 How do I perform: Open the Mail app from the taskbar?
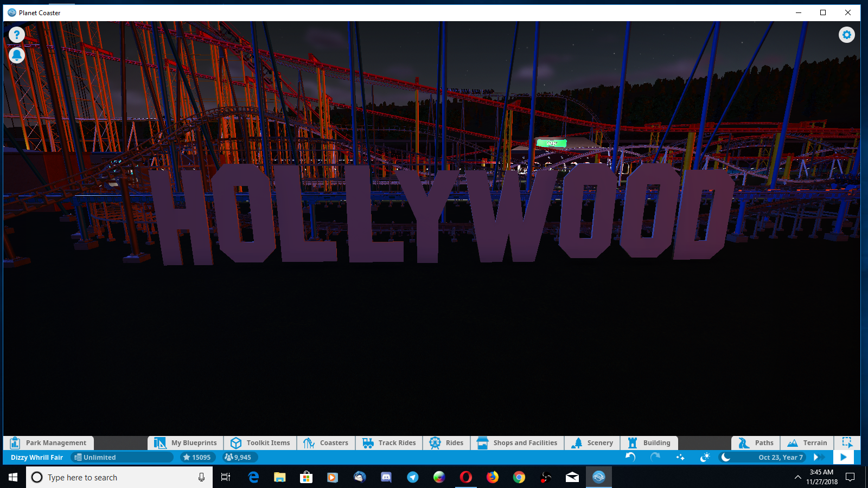(x=572, y=477)
